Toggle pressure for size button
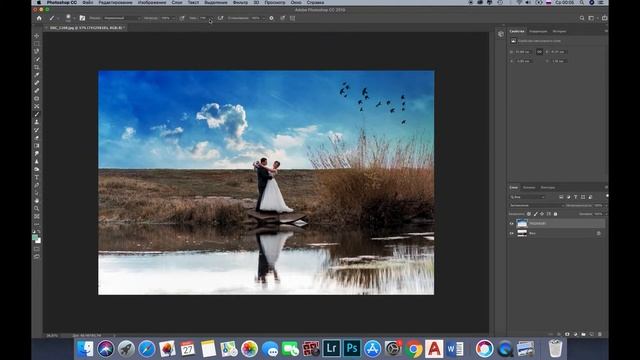Viewport: 640px width, 360px height. pos(282,18)
